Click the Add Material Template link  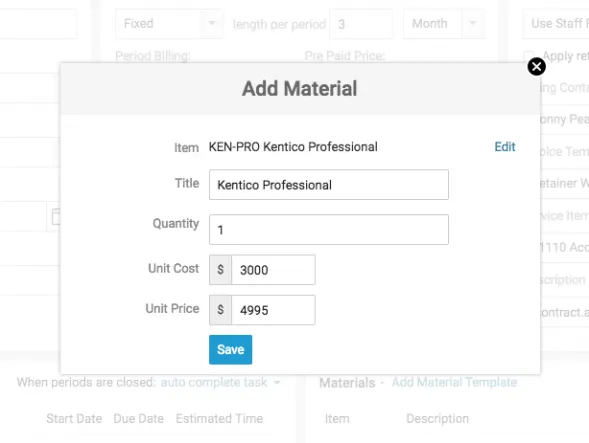454,383
